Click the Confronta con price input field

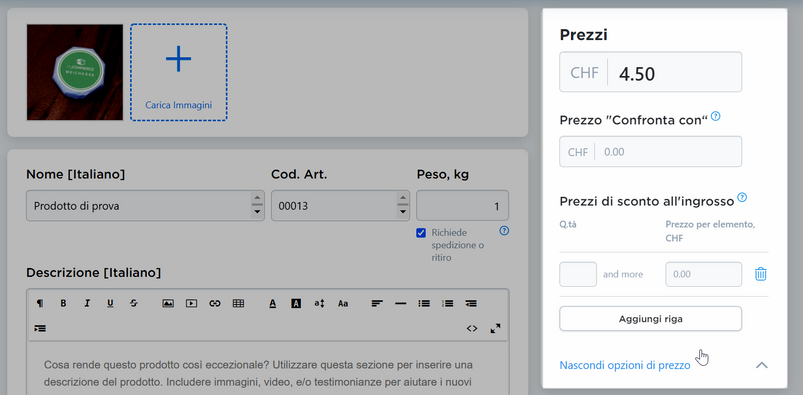(650, 151)
